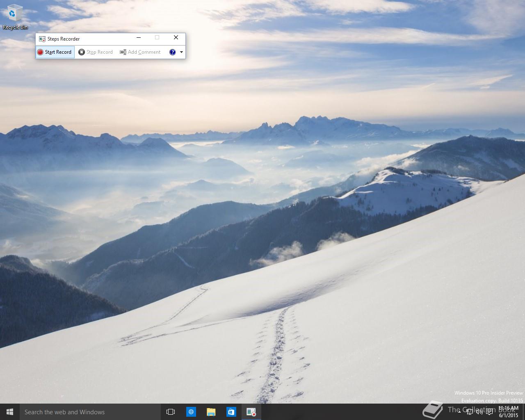
Task: Click the Stop Record button
Action: [x=96, y=52]
